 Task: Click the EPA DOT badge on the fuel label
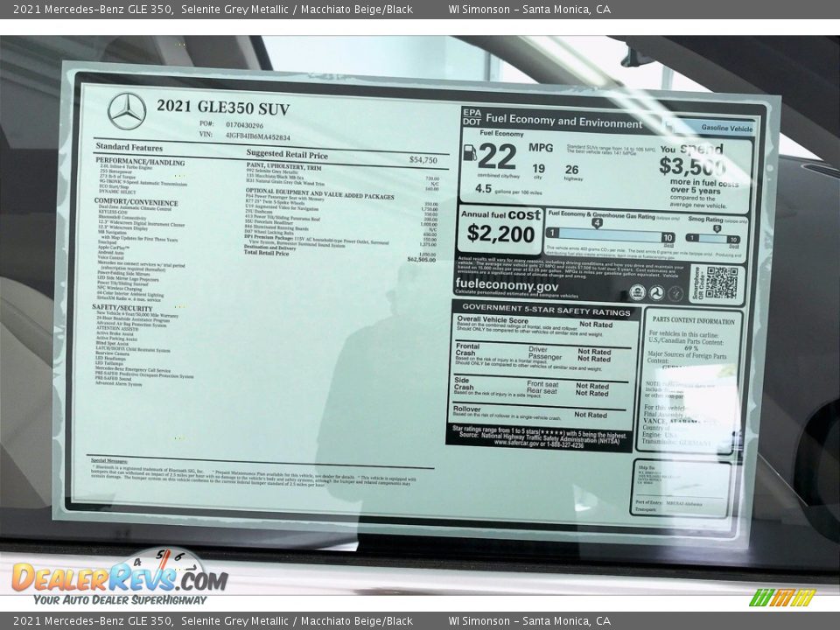(472, 116)
